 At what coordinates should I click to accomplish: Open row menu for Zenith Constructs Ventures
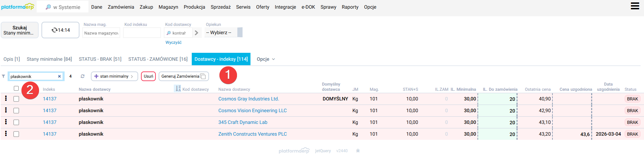[6, 134]
